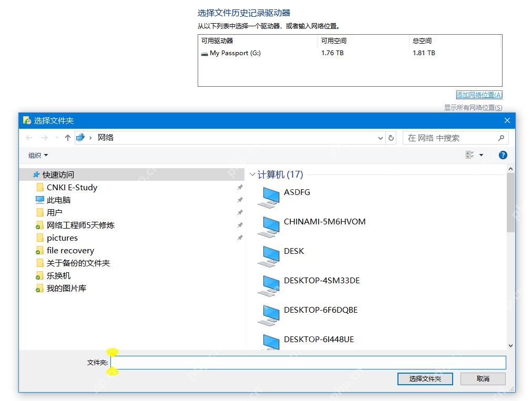
Task: Select the DESKTOP-6F6DQBE computer icon
Action: 269,315
